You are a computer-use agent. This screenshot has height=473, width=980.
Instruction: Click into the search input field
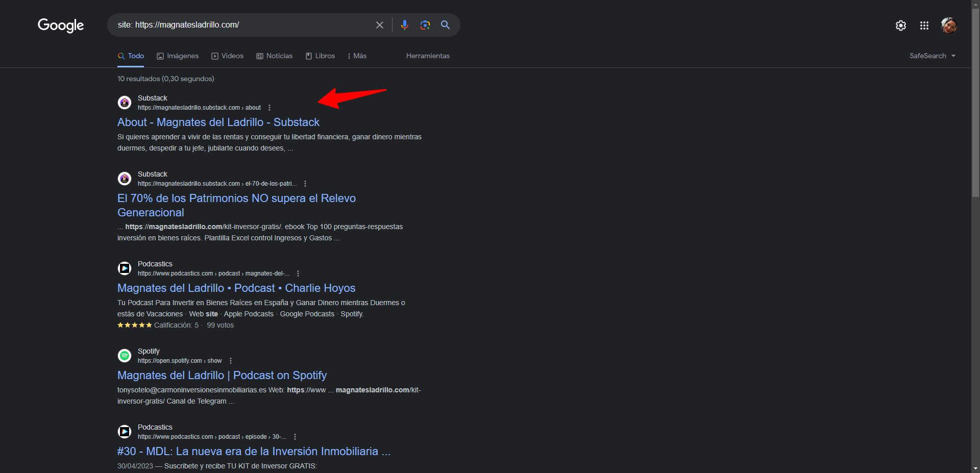[x=242, y=25]
